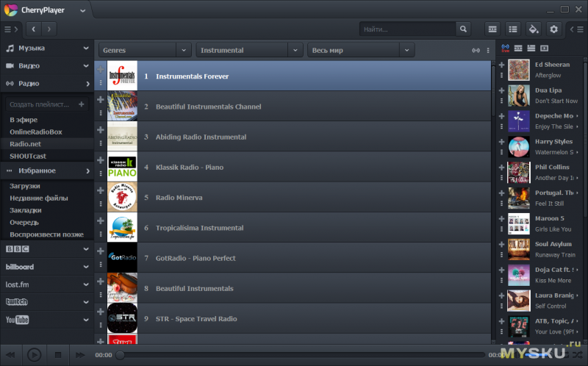
Task: Select second list-style tab in right panel
Action: tap(518, 48)
